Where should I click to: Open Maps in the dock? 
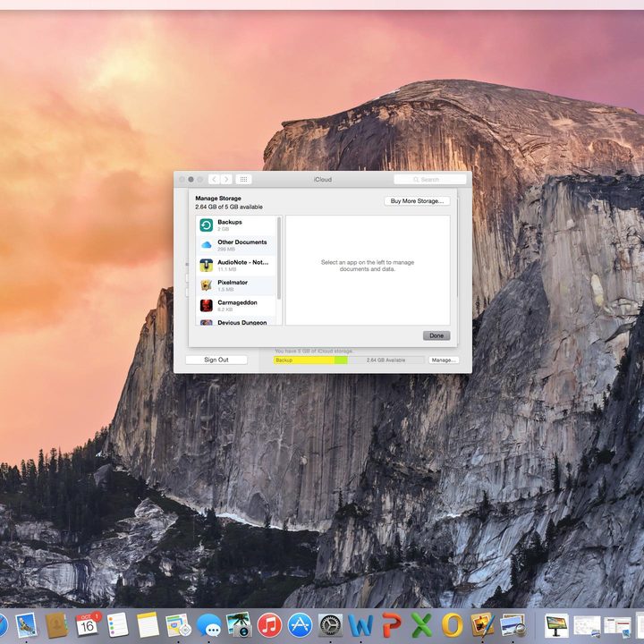pos(178,625)
